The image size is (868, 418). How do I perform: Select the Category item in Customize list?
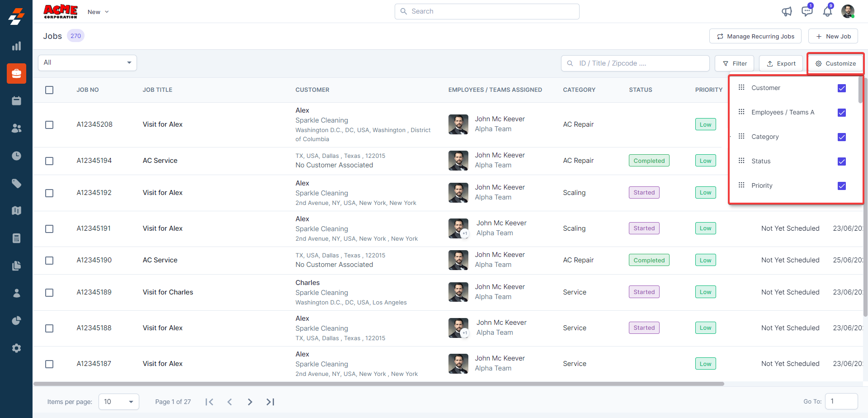(765, 137)
